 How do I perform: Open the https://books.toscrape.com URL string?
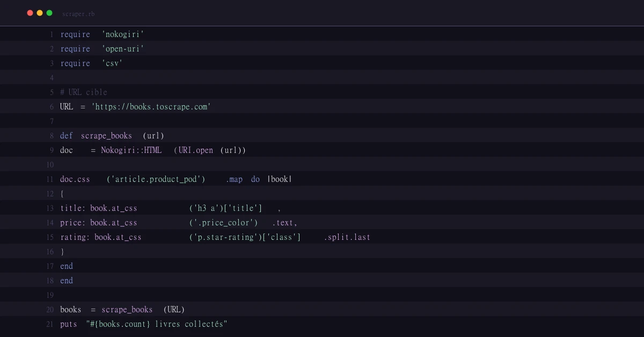click(151, 107)
